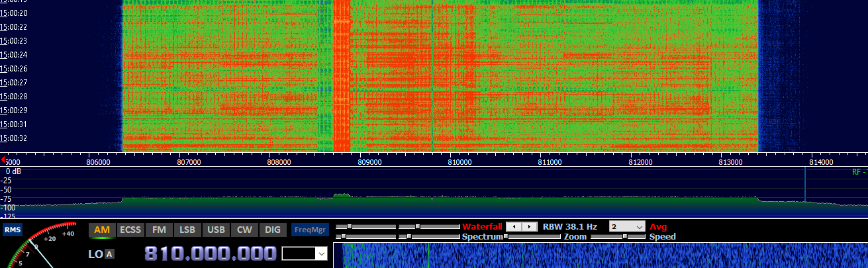
Task: Click the 15:00:32 waterfall timestamp
Action: pyautogui.click(x=13, y=138)
